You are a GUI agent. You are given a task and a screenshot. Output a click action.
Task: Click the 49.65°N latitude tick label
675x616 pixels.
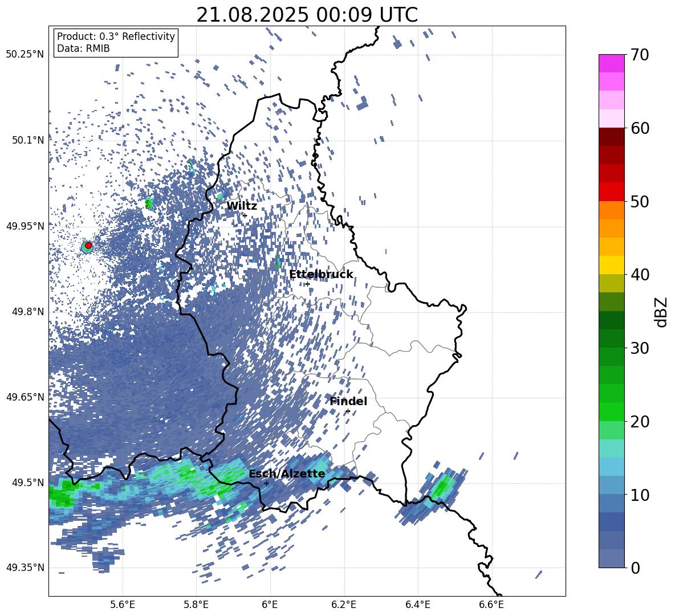point(25,397)
